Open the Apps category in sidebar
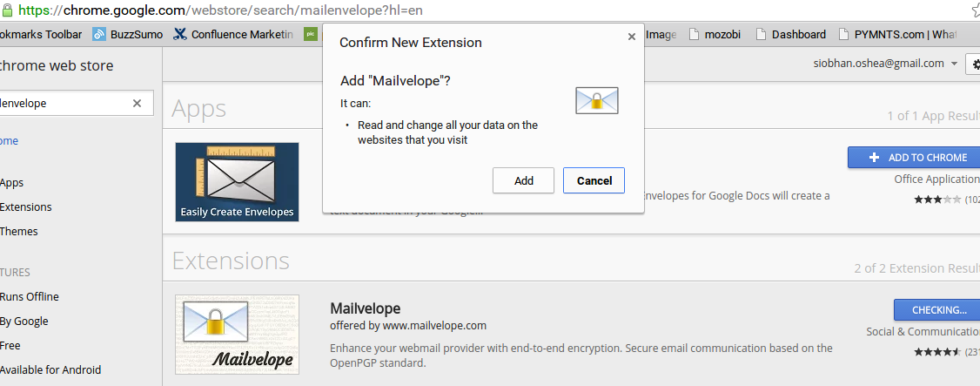Viewport: 980px width, 386px height. pos(12,183)
